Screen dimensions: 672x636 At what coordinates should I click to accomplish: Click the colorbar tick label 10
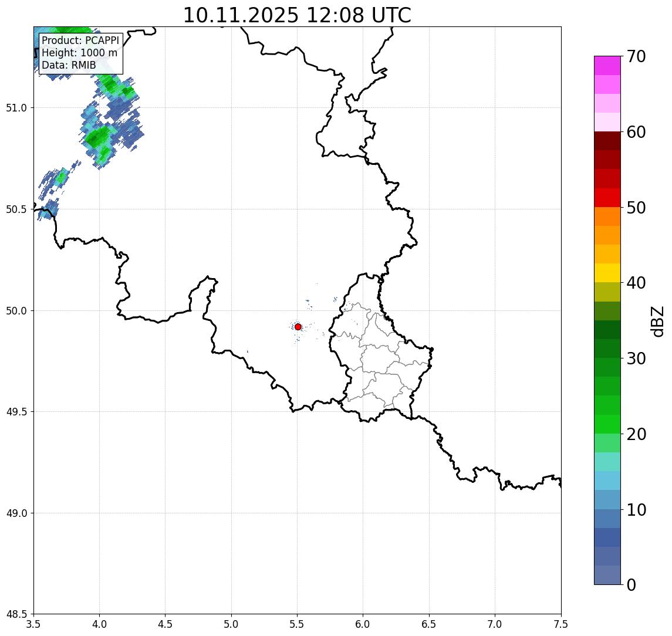636,509
